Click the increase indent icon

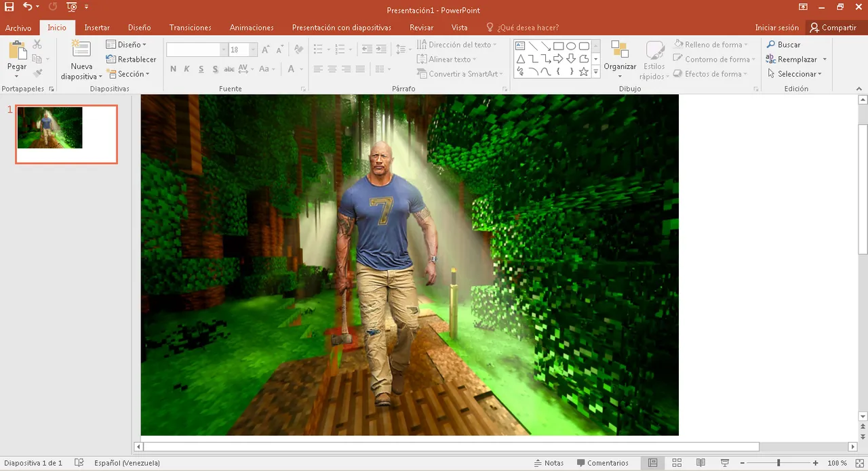pos(381,49)
